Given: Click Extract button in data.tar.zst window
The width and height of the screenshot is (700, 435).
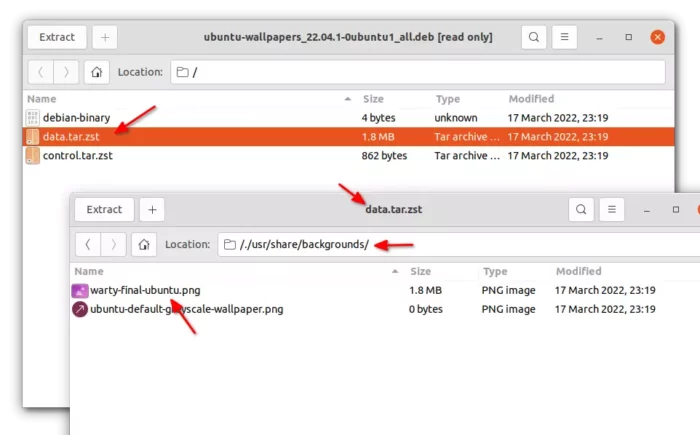Looking at the screenshot, I should click(x=104, y=209).
